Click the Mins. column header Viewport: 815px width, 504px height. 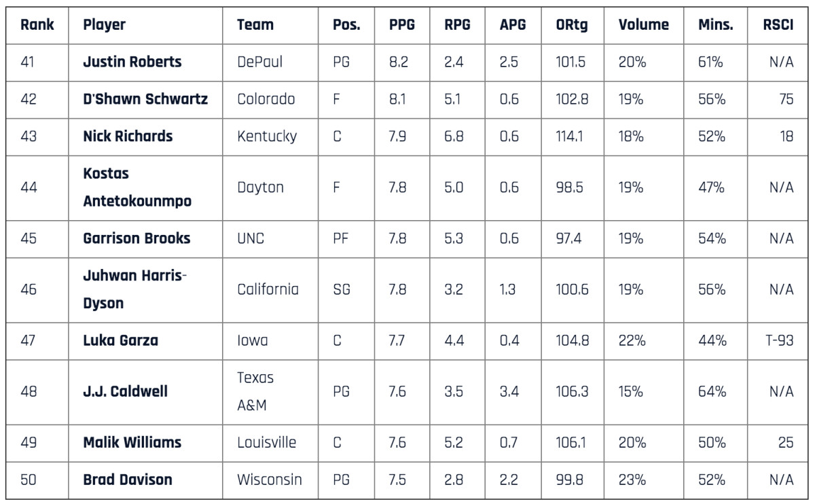(x=715, y=25)
